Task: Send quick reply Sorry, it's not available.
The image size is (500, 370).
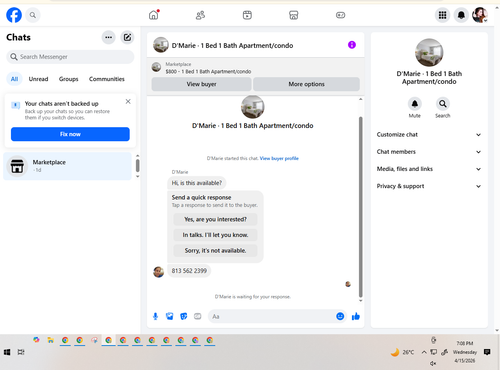Action: [215, 250]
